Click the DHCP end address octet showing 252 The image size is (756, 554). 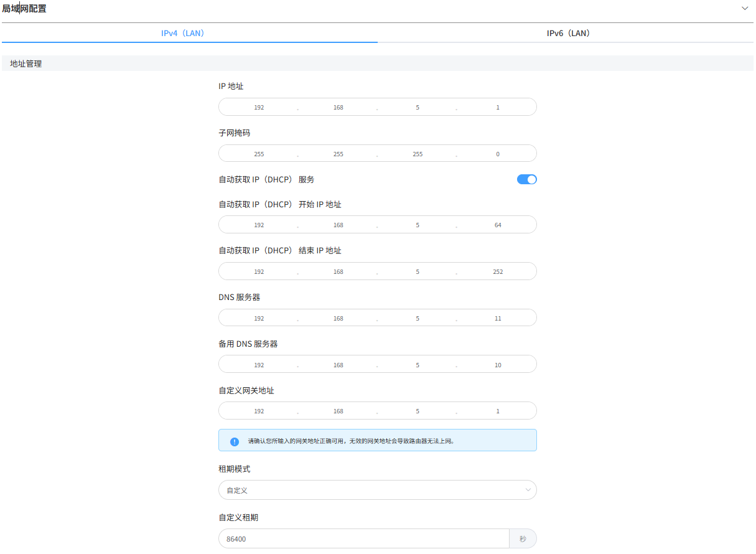pos(498,271)
